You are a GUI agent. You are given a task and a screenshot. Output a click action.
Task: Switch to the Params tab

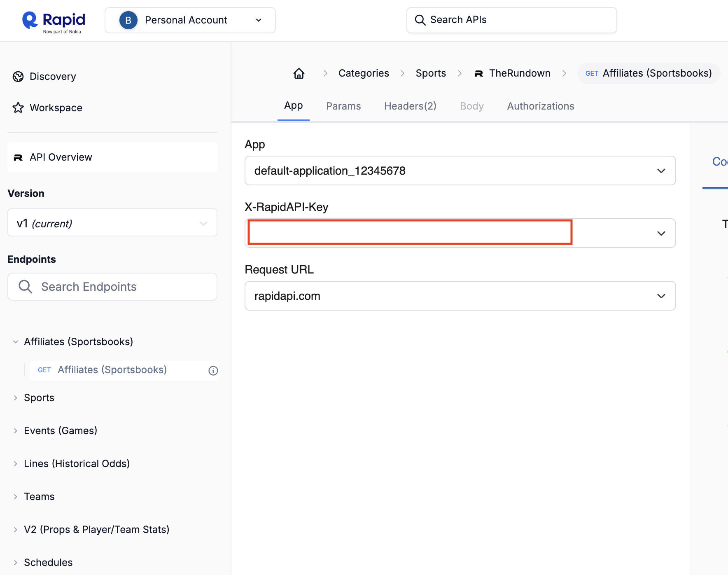343,106
